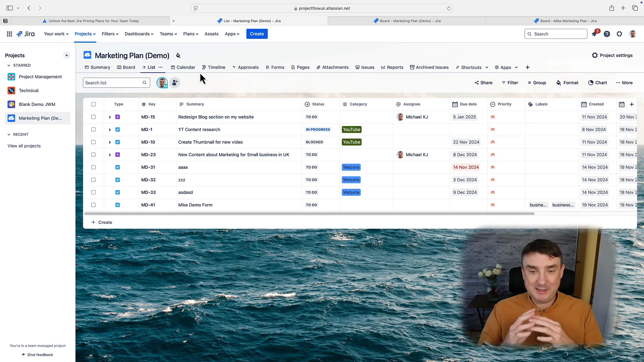Select the MD-23 row checkbox
644x362 pixels.
click(93, 155)
